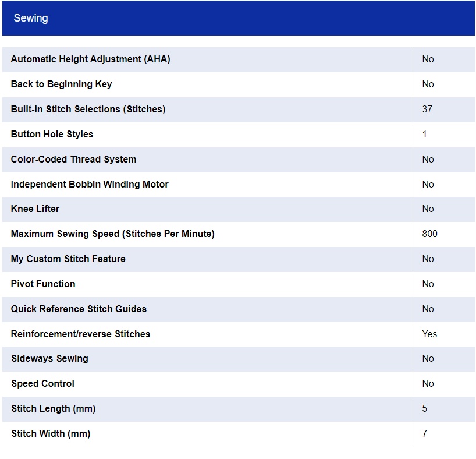Click the Speed Control row label
The height and width of the screenshot is (459, 476).
[x=42, y=384]
